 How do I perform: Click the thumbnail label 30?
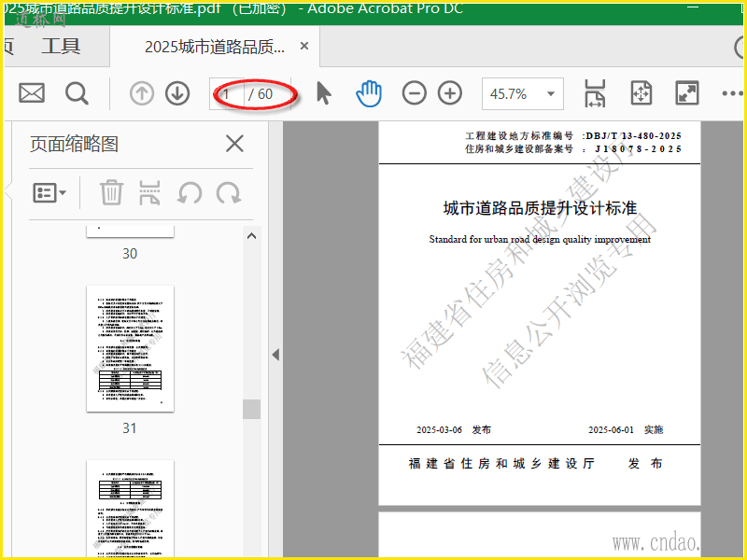pyautogui.click(x=130, y=253)
